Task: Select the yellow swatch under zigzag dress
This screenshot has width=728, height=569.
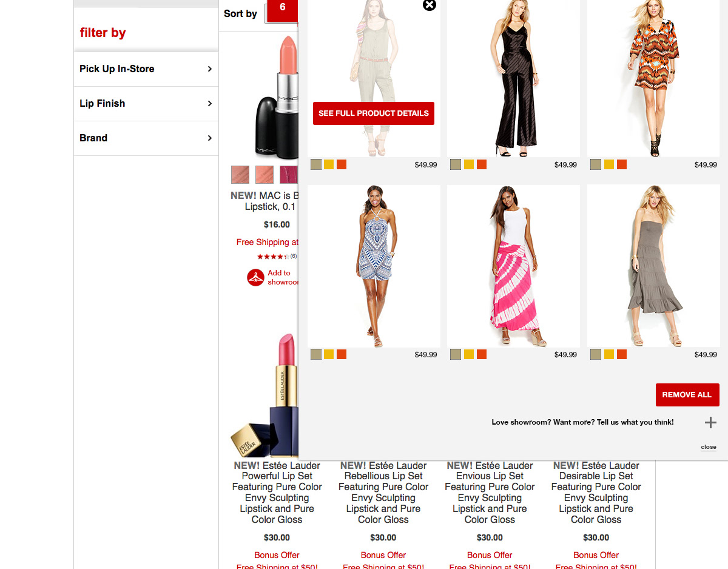Action: (609, 164)
